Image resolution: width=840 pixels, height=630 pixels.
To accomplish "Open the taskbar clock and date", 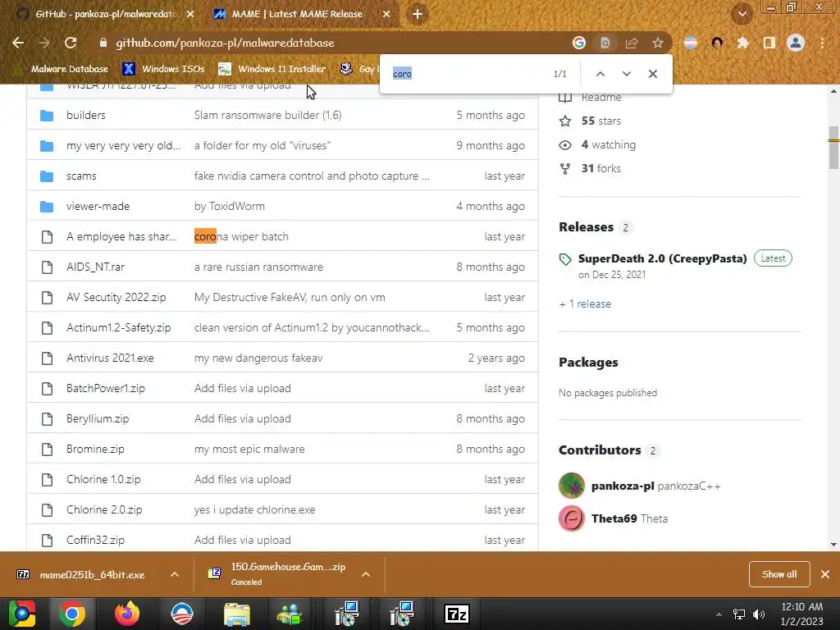I will (x=802, y=614).
